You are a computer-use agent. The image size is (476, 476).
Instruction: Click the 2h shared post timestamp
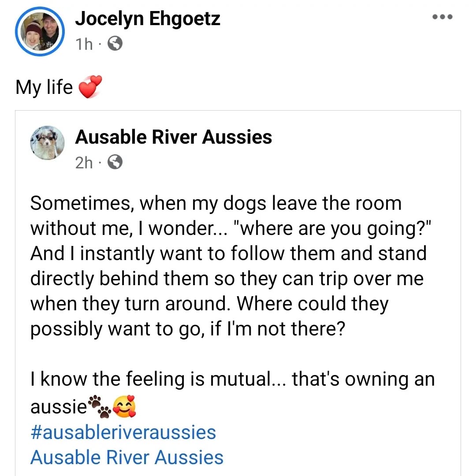click(x=84, y=163)
